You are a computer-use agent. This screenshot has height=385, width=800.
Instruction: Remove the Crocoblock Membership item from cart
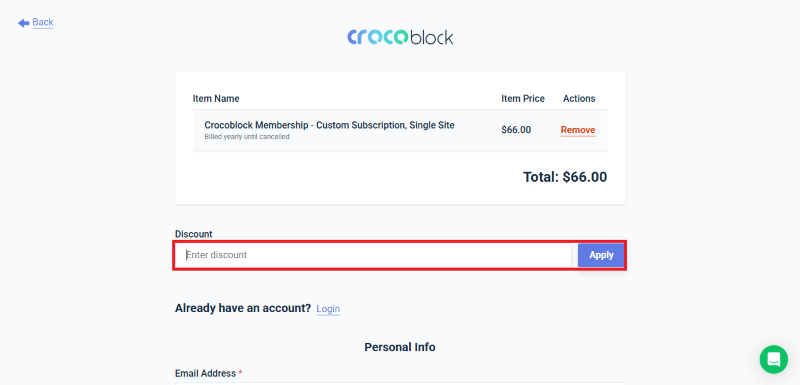click(x=578, y=130)
